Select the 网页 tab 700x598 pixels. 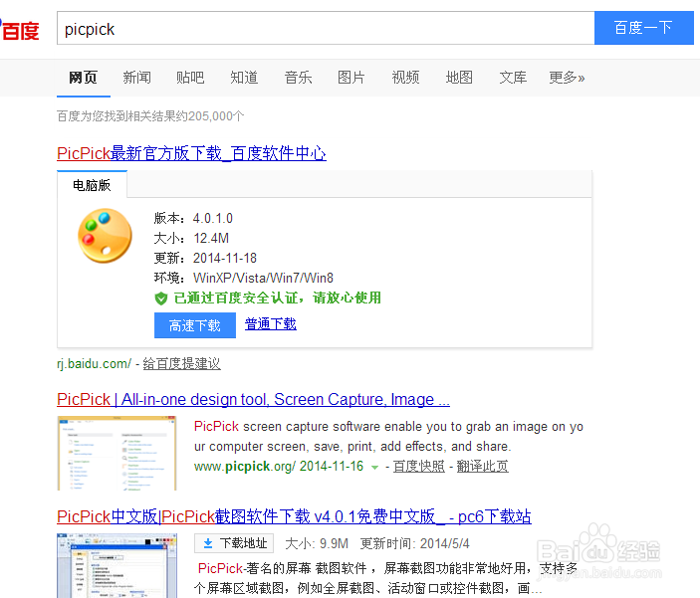[x=83, y=78]
